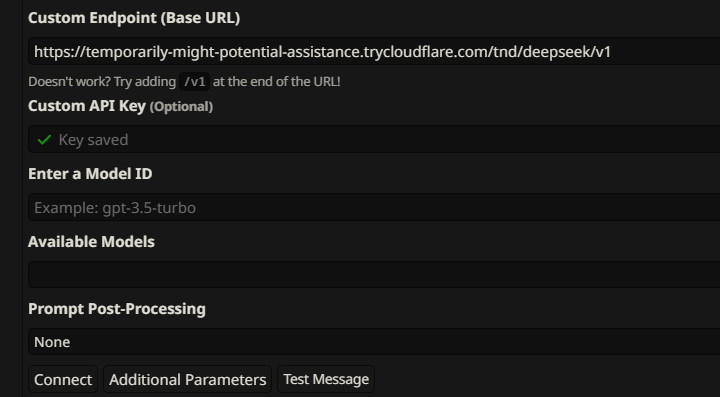Click the Available Models heading
Viewport: 720px width, 397px height.
(x=91, y=242)
